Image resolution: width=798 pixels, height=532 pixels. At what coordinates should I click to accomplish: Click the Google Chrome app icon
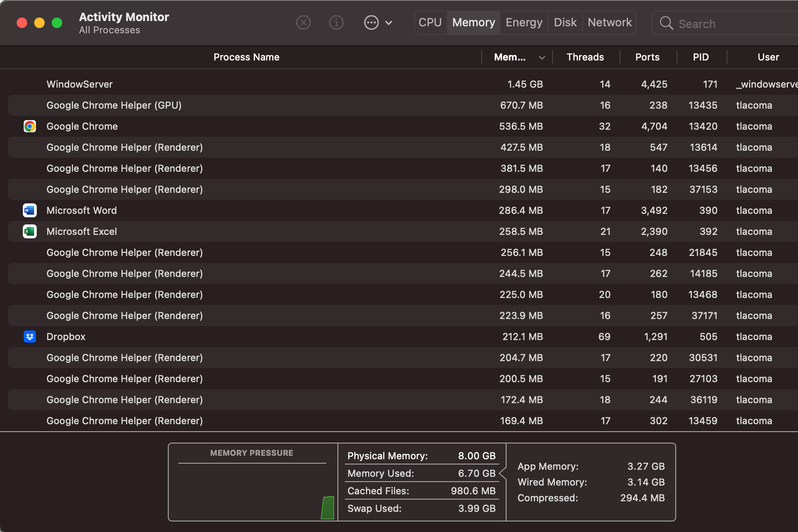pyautogui.click(x=29, y=126)
